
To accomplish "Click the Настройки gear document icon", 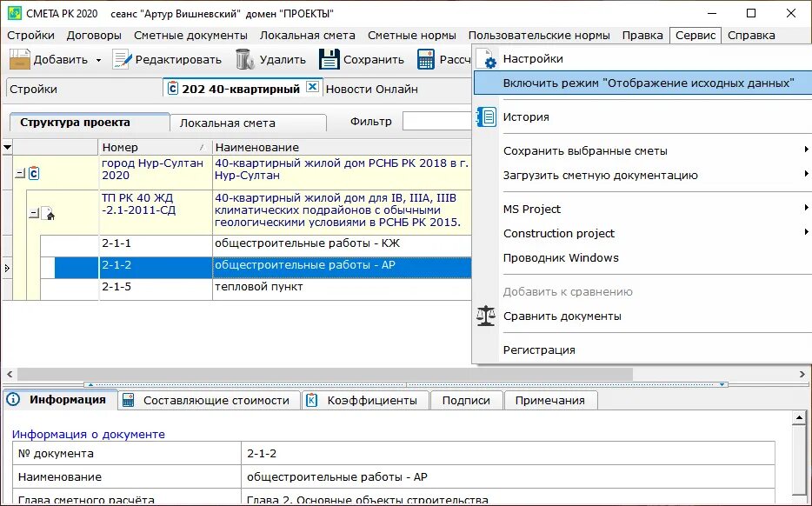I will [486, 58].
